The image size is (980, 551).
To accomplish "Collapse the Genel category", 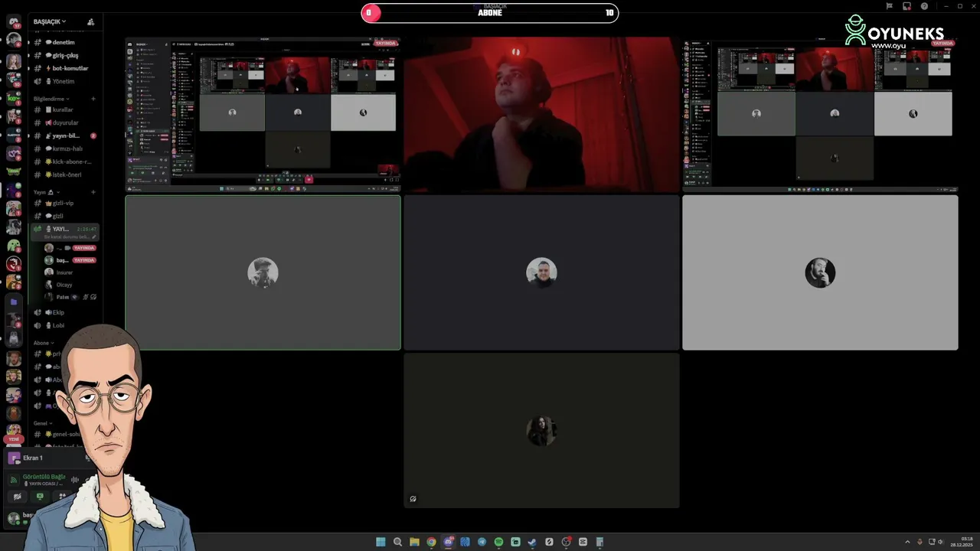I will (x=42, y=423).
